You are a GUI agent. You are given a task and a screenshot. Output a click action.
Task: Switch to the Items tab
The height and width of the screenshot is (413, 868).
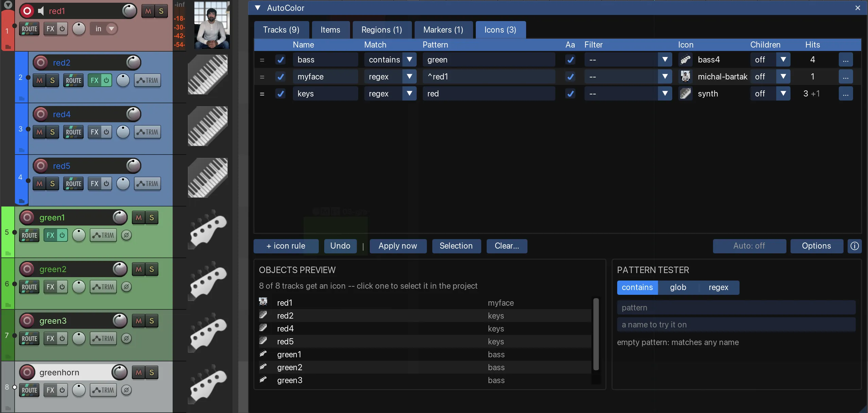pyautogui.click(x=330, y=30)
